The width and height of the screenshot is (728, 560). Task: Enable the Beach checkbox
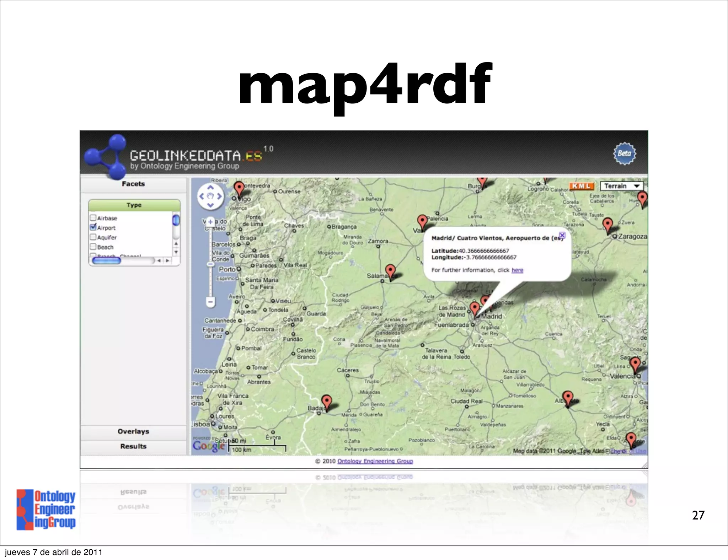pos(93,246)
